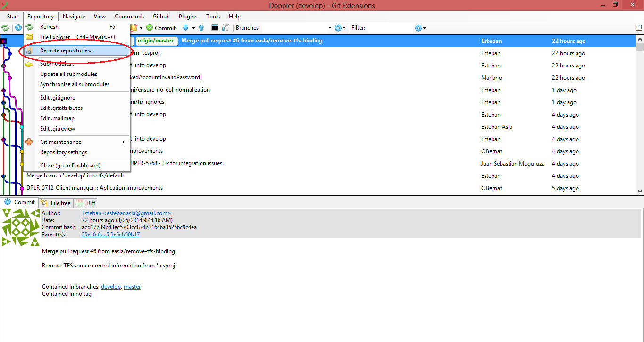Click the 'Esteban Asla' author cell
The height and width of the screenshot is (342, 644).
[x=496, y=127]
